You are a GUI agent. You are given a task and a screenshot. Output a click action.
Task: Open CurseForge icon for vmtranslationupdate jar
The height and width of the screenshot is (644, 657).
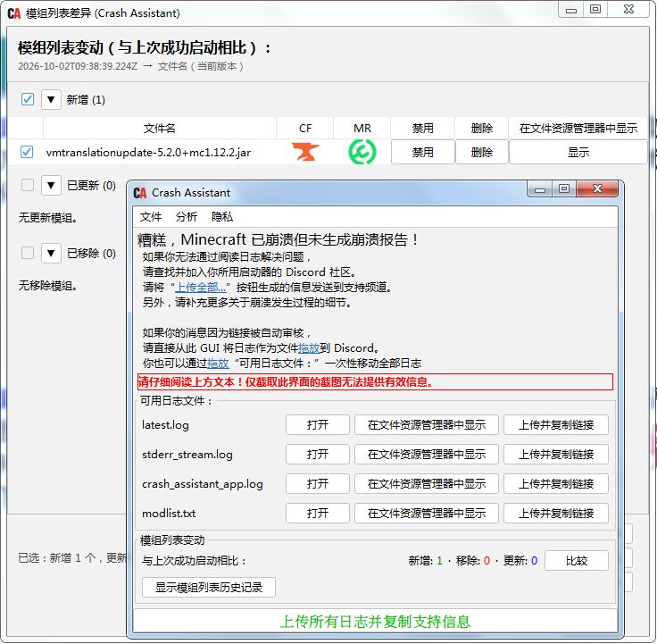point(305,152)
